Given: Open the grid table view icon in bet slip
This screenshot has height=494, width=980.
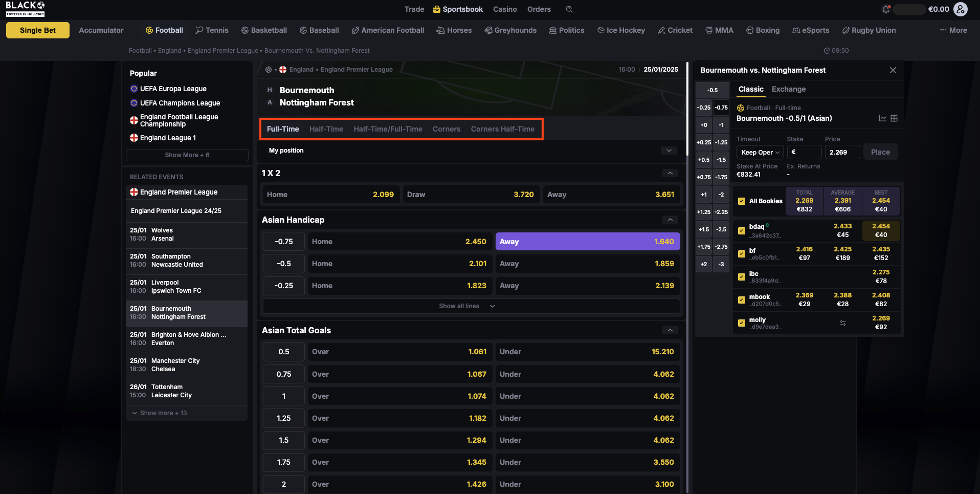Looking at the screenshot, I should 894,118.
